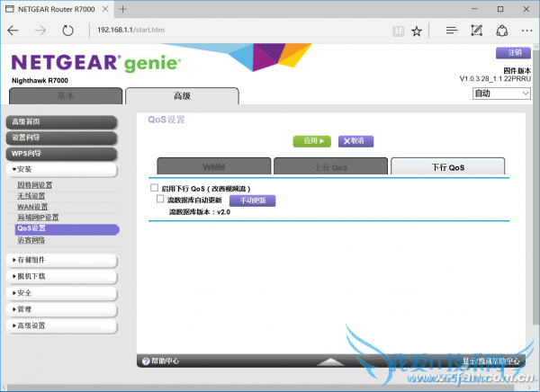The width and height of the screenshot is (540, 392).
Task: Expand the 管理 section
Action: (61, 309)
